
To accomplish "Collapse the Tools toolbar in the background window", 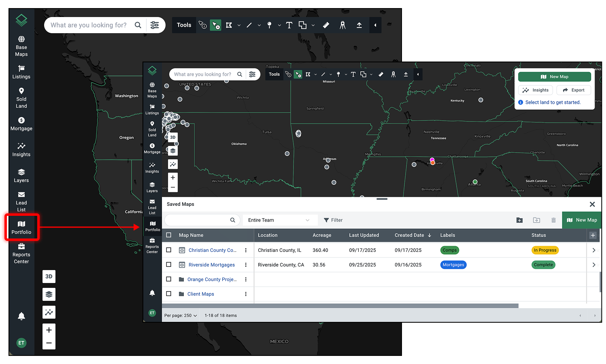I will click(x=375, y=25).
